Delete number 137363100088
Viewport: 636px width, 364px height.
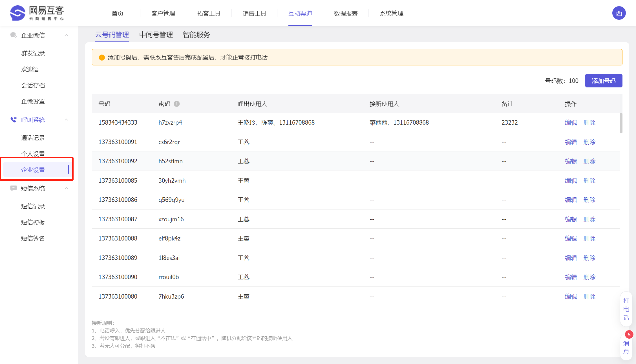pos(589,238)
